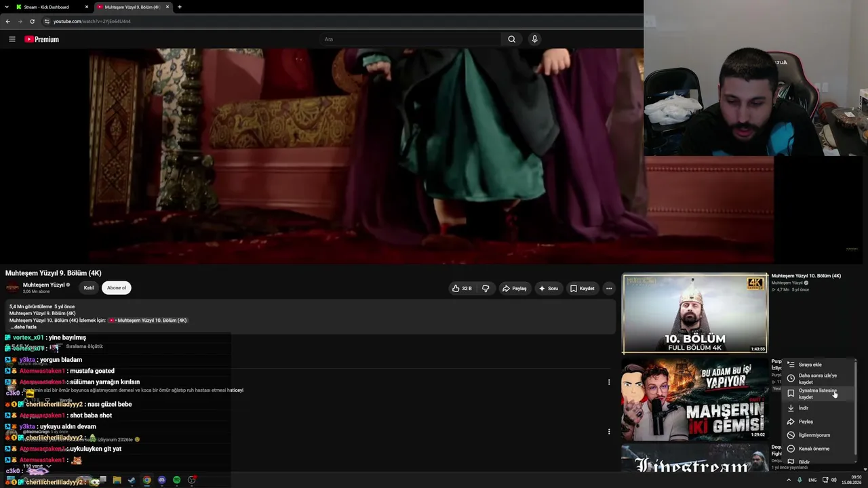Click Kaydet save button under video
This screenshot has height=488, width=868.
(x=583, y=288)
